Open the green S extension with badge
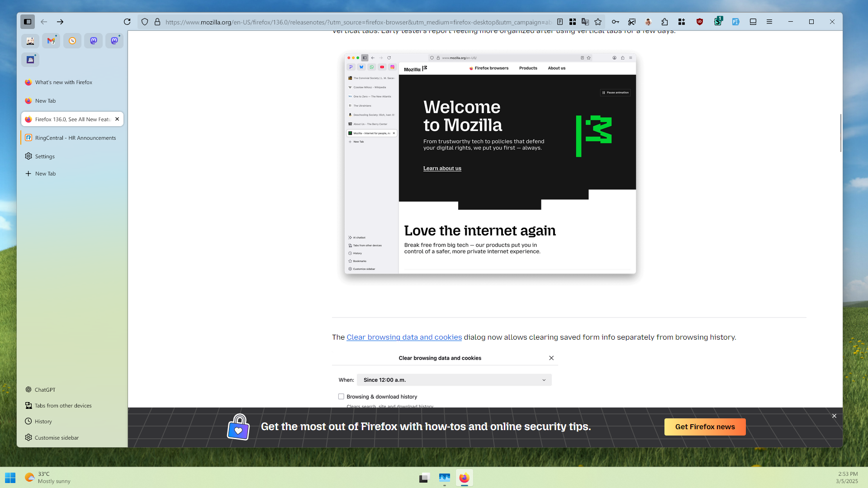Screen dimensions: 868x488 point(718,21)
